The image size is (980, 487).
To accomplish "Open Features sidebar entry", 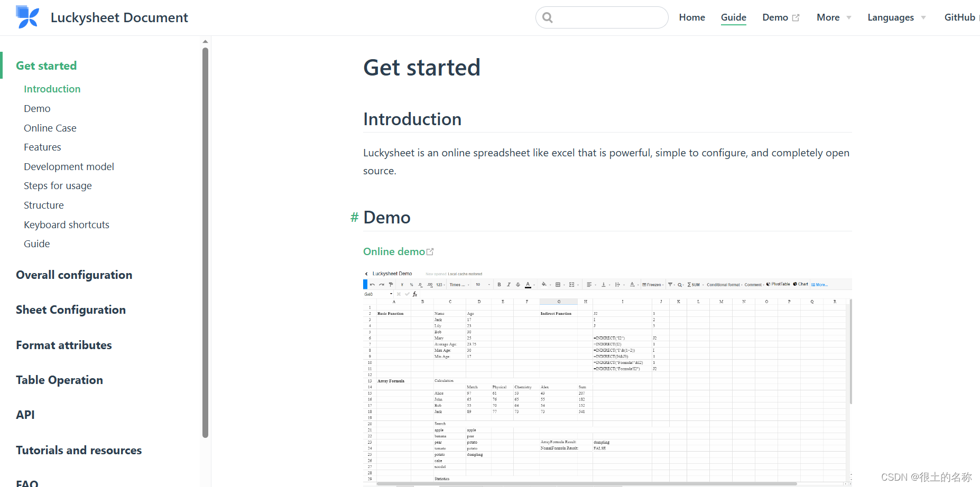I will [42, 147].
